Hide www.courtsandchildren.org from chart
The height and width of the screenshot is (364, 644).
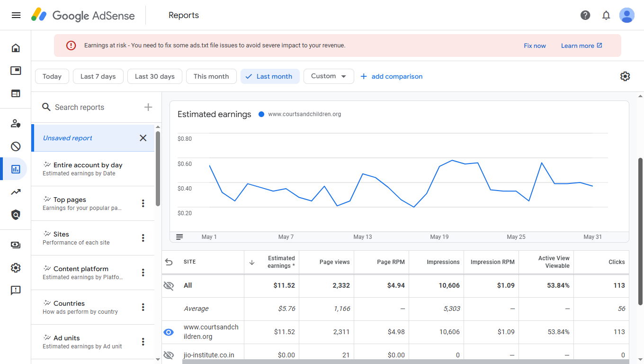(169, 332)
